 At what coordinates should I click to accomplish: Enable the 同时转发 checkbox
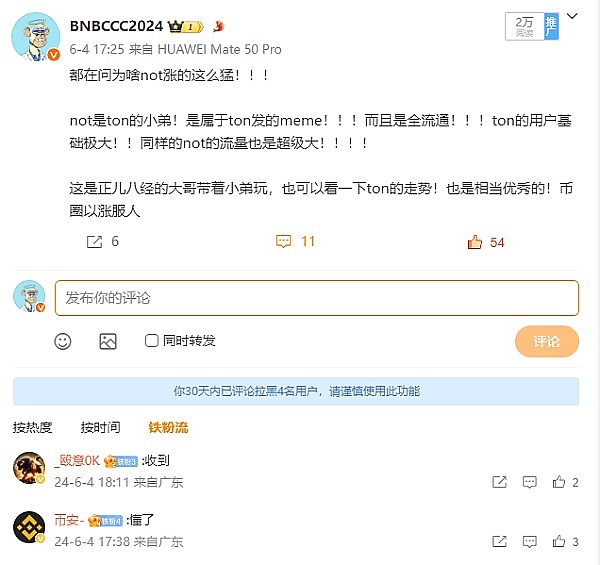pos(152,340)
